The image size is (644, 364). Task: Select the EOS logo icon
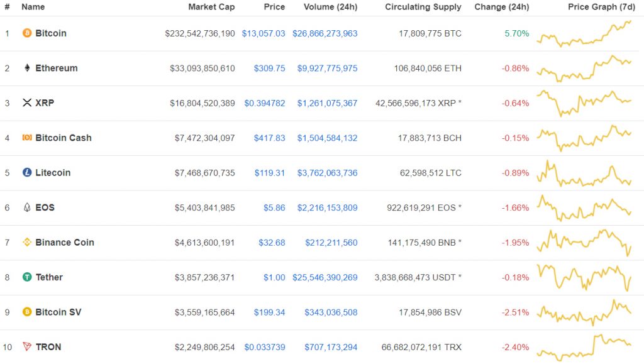pyautogui.click(x=26, y=207)
